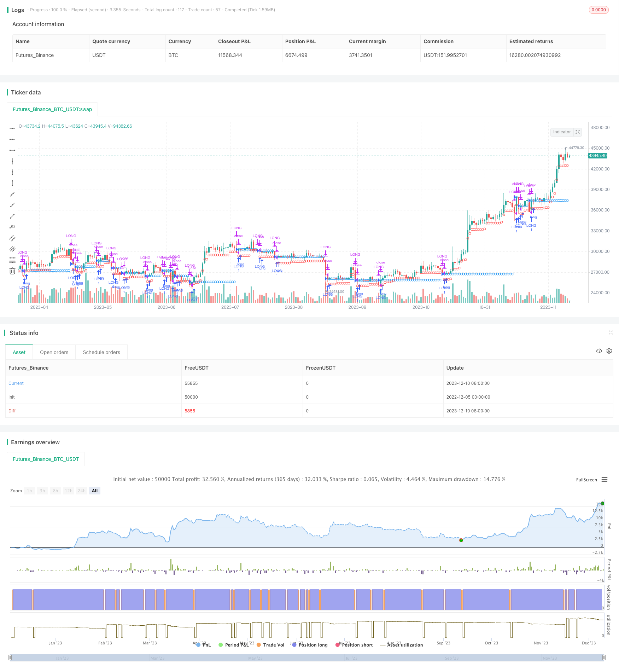
Task: Select the vertical ray line tool
Action: [12, 172]
